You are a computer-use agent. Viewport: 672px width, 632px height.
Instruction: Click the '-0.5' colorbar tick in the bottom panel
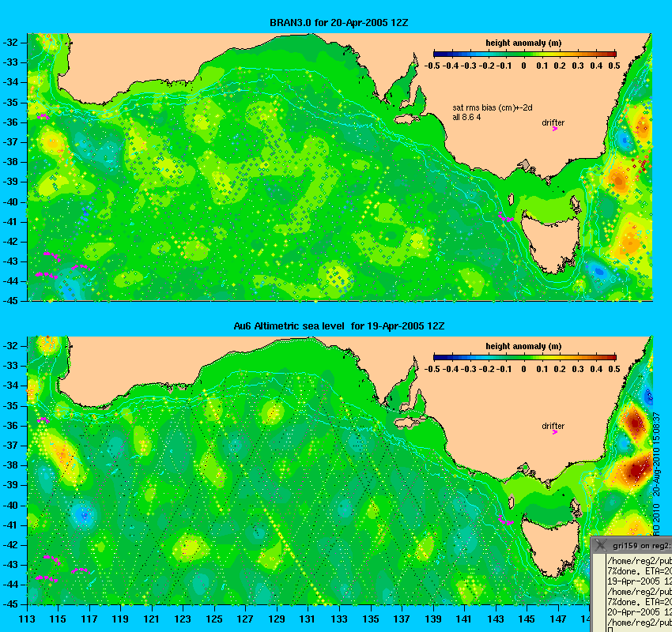(x=432, y=369)
